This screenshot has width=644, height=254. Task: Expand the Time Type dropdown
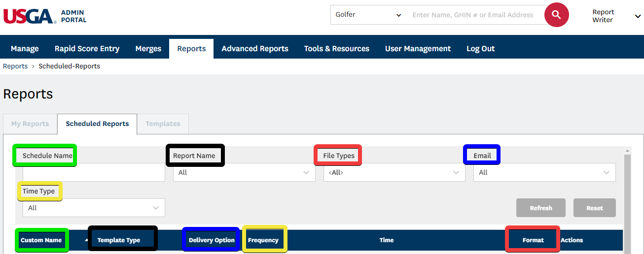[x=94, y=208]
